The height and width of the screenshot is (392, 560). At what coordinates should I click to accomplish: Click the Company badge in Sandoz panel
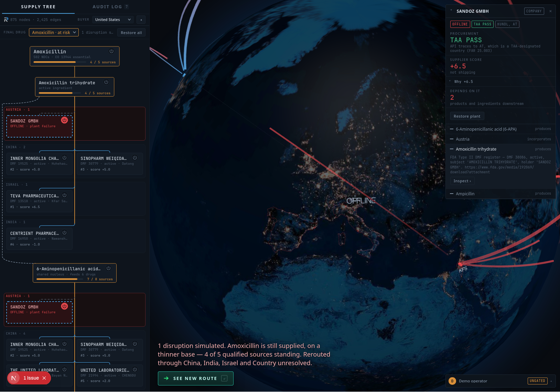point(534,11)
